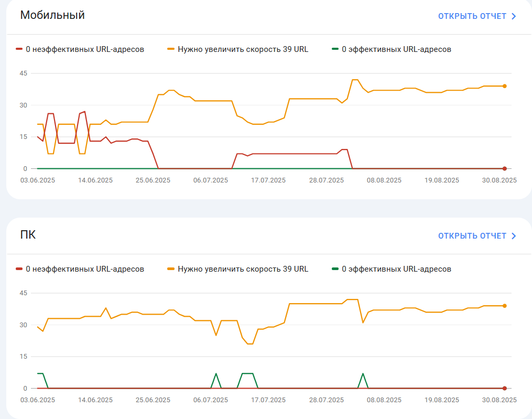Toggle the orange 'Нужно увеличить скорость' legend in Мобильный

click(x=238, y=49)
